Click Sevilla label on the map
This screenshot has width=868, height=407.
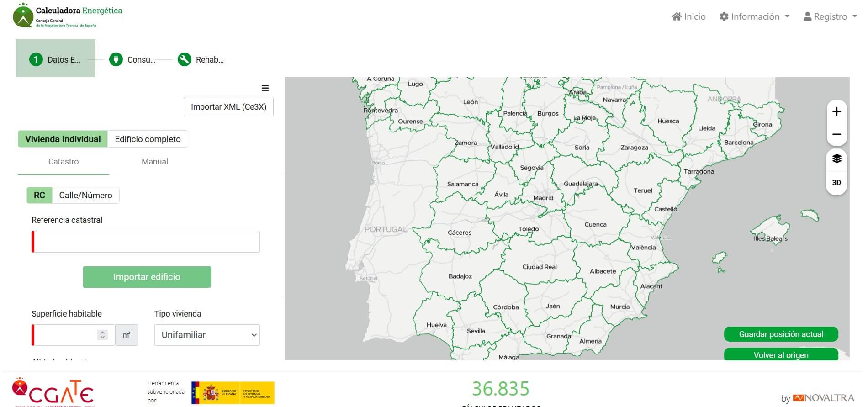point(476,331)
